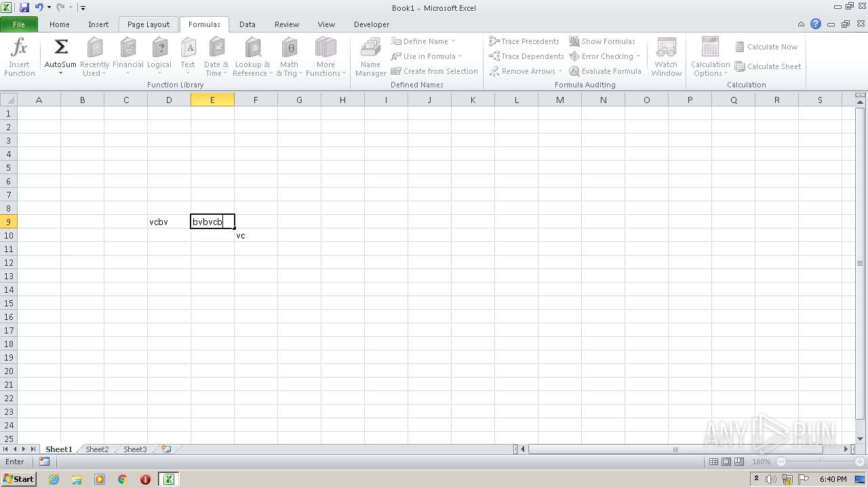Select cell D9 containing vcbv
The height and width of the screenshot is (488, 868).
click(169, 222)
